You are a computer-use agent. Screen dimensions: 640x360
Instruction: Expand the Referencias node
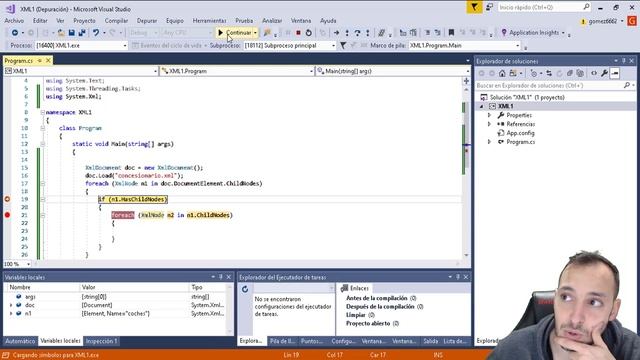pos(489,124)
